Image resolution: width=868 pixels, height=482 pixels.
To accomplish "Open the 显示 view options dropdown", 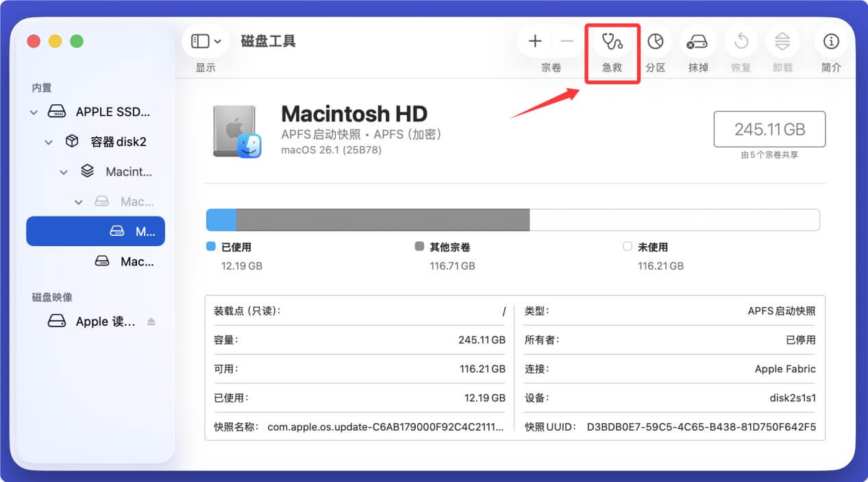I will (205, 40).
